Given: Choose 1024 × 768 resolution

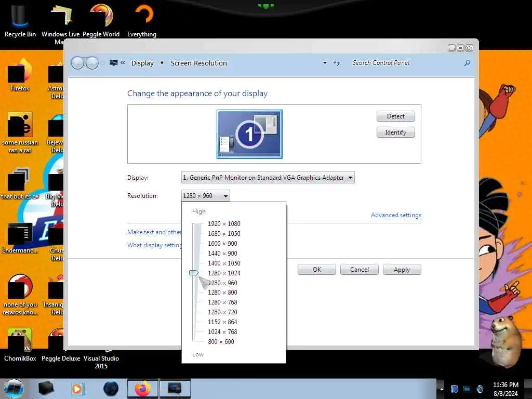Looking at the screenshot, I should click(x=222, y=332).
